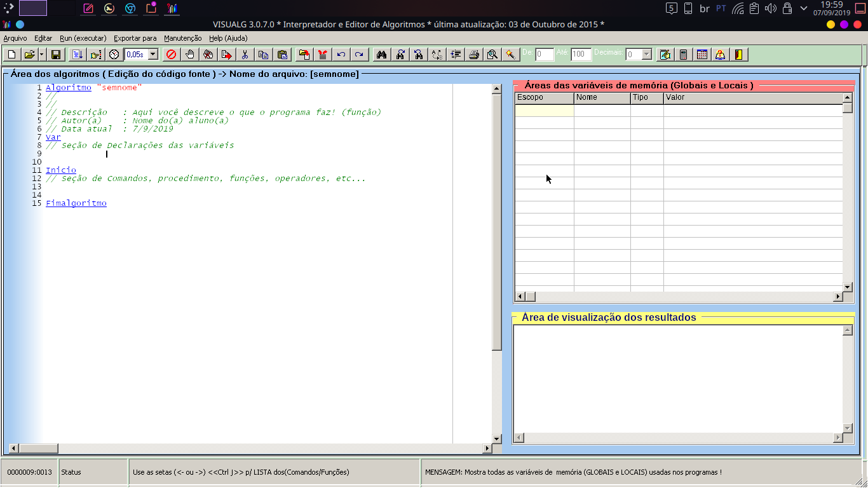Click the Print icon
The width and height of the screenshot is (868, 488).
click(473, 55)
